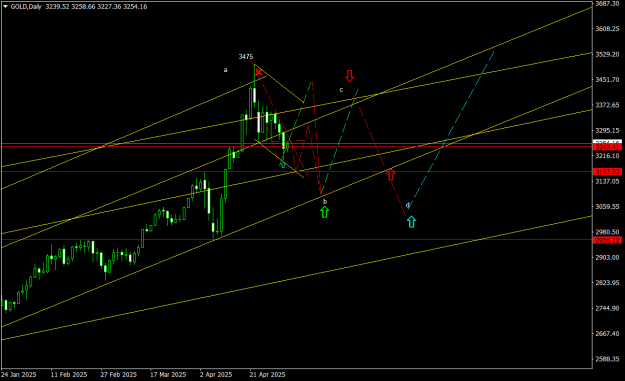Click the 3608.25 price scale value
Image resolution: width=625 pixels, height=381 pixels.
(x=607, y=29)
